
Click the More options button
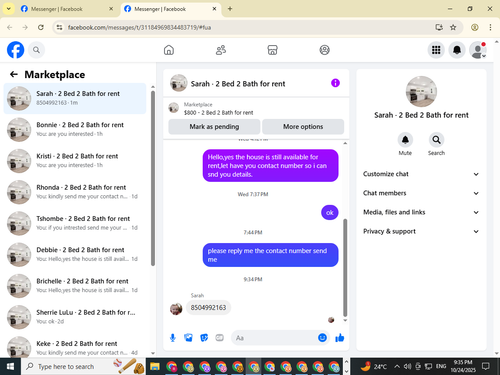coord(303,127)
